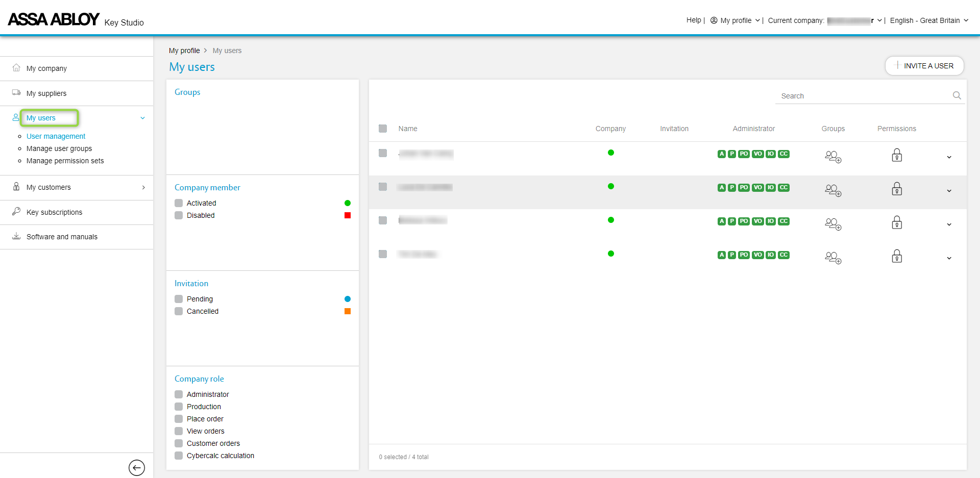This screenshot has width=980, height=478.
Task: Check the Customer orders role filter
Action: pyautogui.click(x=179, y=443)
